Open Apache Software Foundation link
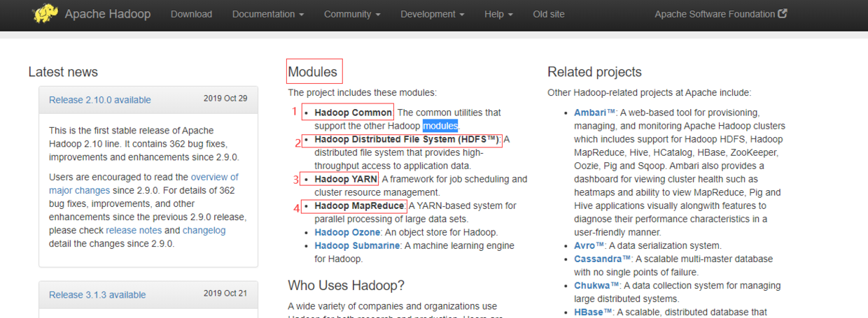Screen dimensions: 868x318 715,14
